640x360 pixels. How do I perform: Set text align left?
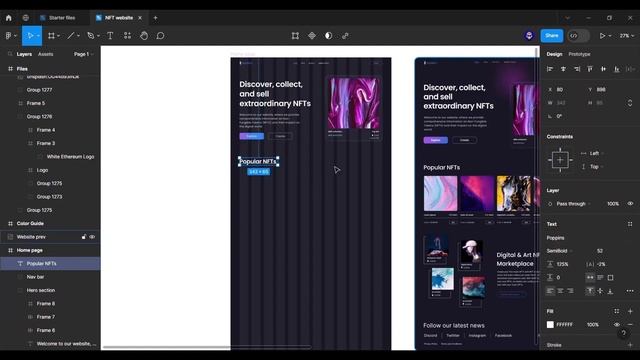pyautogui.click(x=550, y=291)
